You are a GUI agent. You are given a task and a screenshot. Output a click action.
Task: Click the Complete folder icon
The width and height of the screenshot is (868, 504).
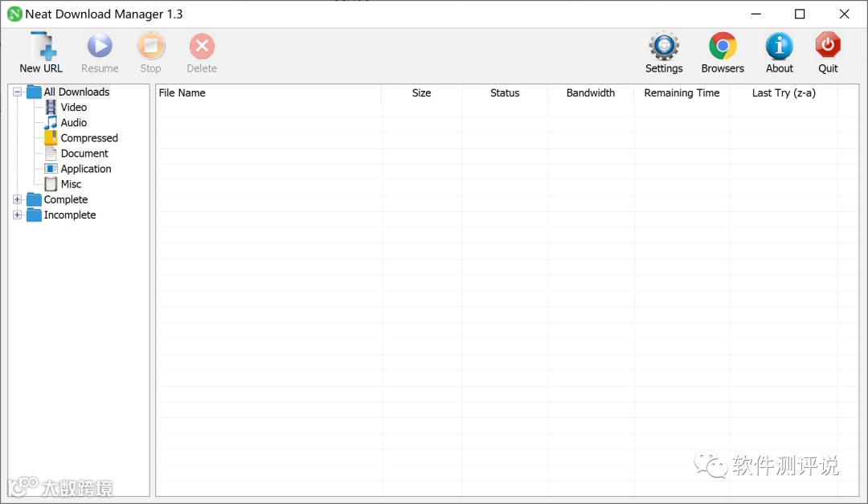tap(35, 199)
